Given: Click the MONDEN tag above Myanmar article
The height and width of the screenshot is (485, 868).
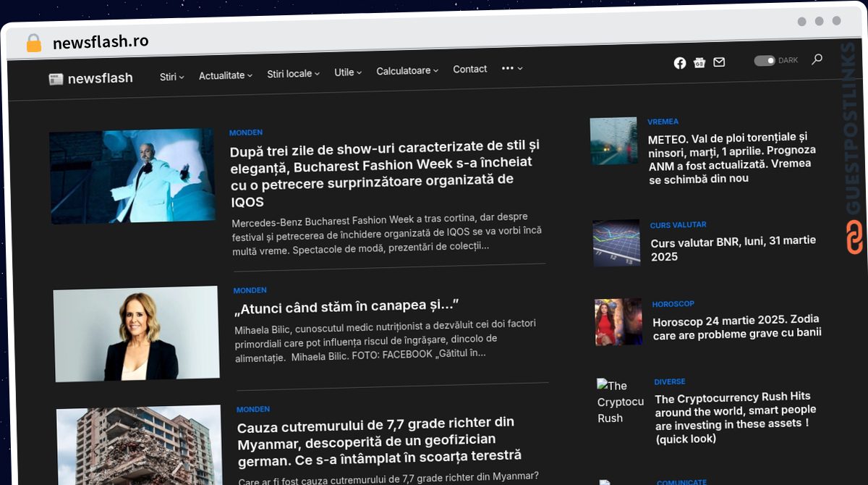Looking at the screenshot, I should click(x=253, y=409).
